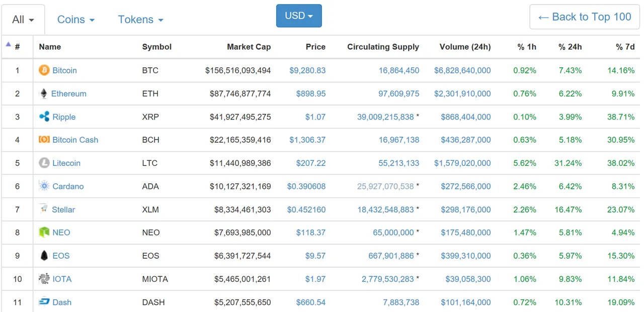Click the XLM symbol cell
The width and height of the screenshot is (644, 312).
(150, 210)
